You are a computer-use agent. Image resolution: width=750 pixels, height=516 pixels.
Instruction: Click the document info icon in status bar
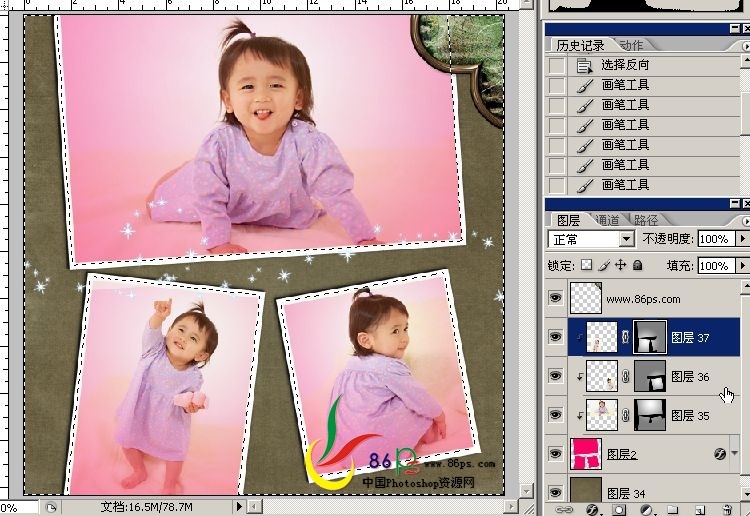click(x=51, y=507)
